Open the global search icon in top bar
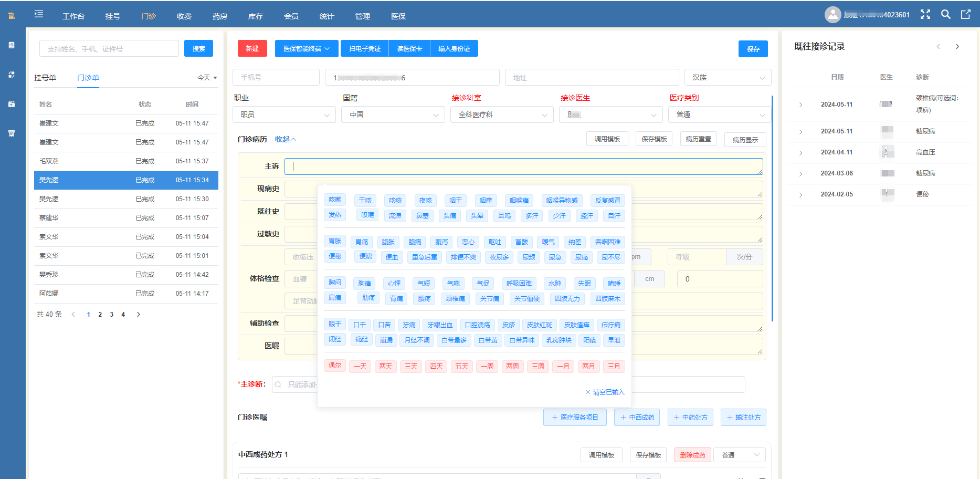The image size is (980, 479). pos(945,14)
